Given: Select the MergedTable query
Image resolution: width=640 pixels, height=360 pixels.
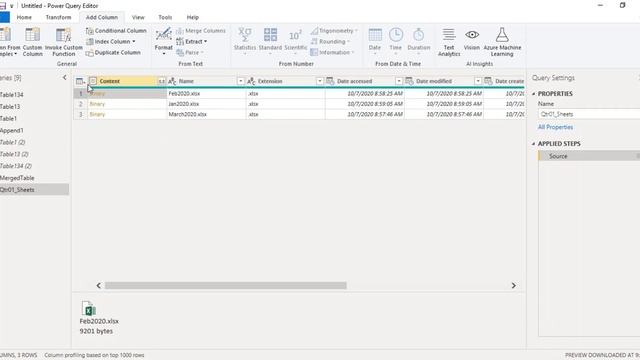Looking at the screenshot, I should tap(34, 178).
